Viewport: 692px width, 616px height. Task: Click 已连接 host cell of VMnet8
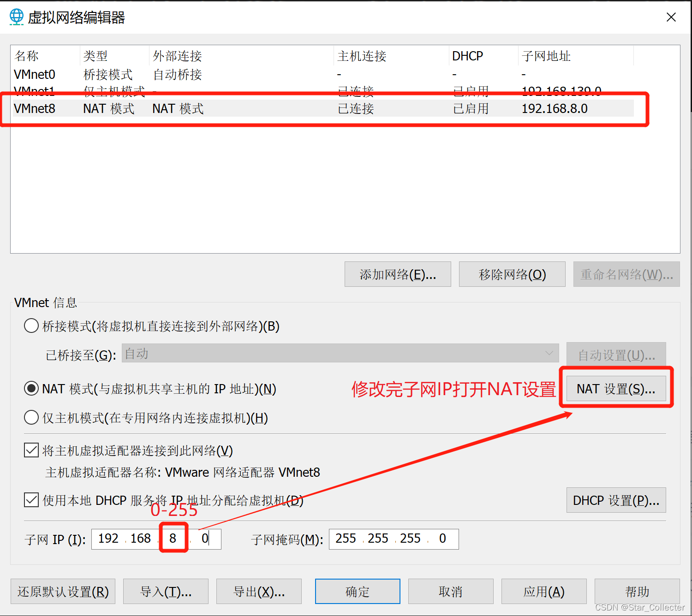(x=356, y=109)
